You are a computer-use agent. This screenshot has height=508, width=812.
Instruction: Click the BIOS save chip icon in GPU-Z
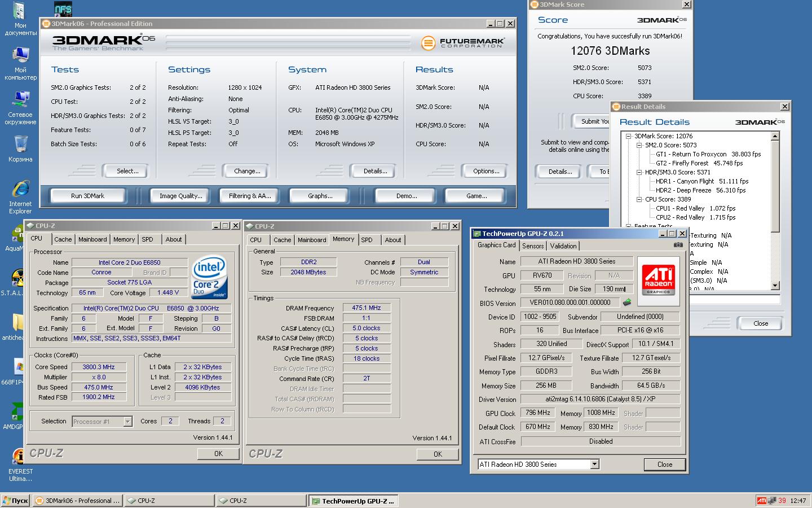[627, 303]
